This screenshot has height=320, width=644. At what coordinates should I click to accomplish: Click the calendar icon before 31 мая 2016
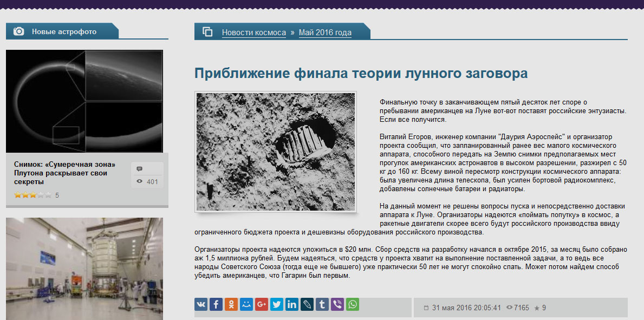[x=426, y=308]
